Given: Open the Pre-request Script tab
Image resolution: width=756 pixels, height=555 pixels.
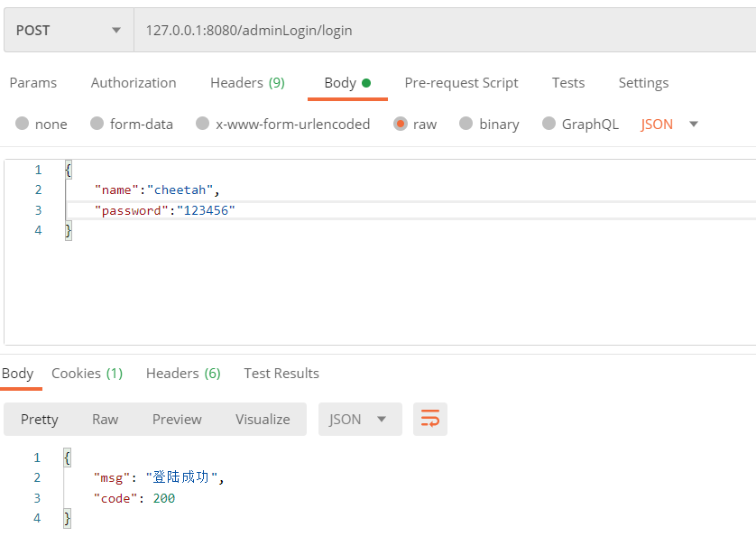Looking at the screenshot, I should pyautogui.click(x=461, y=83).
